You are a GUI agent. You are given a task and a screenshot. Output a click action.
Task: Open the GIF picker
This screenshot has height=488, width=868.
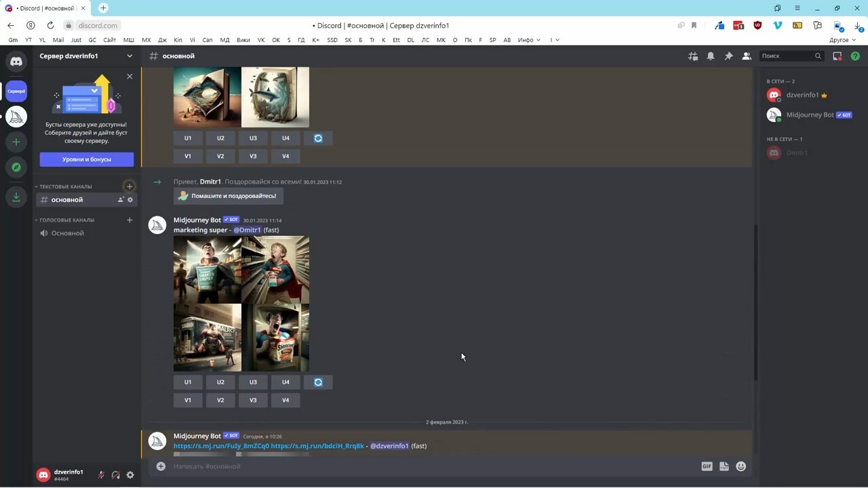(707, 466)
